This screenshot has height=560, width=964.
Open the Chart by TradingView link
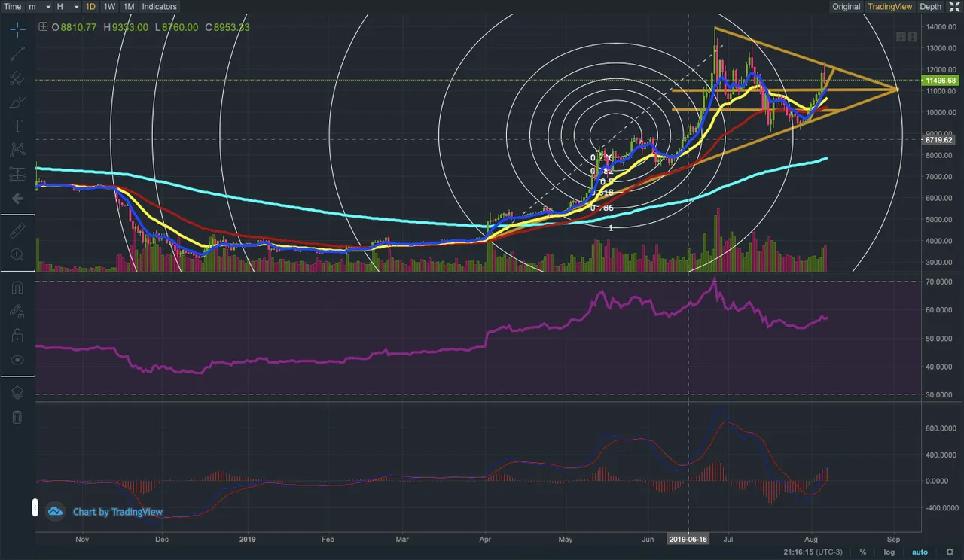[x=117, y=512]
